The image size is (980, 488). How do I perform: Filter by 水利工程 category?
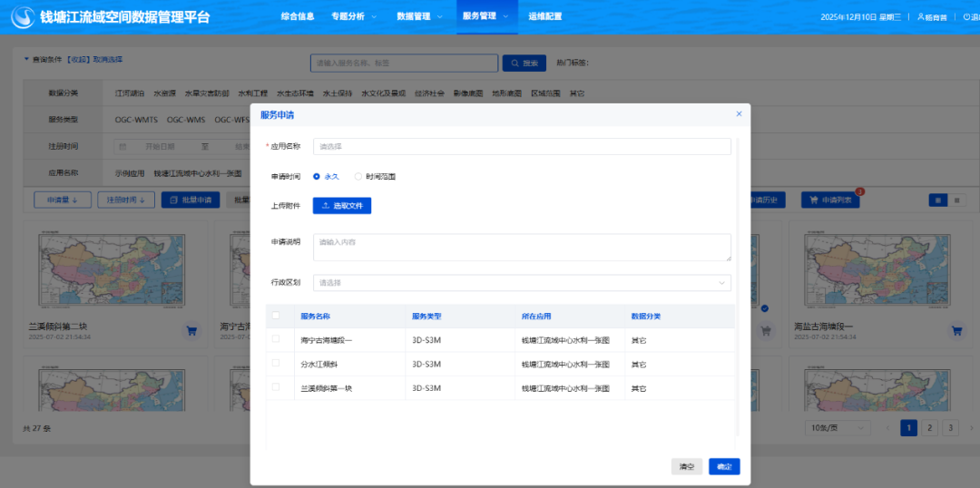(252, 93)
